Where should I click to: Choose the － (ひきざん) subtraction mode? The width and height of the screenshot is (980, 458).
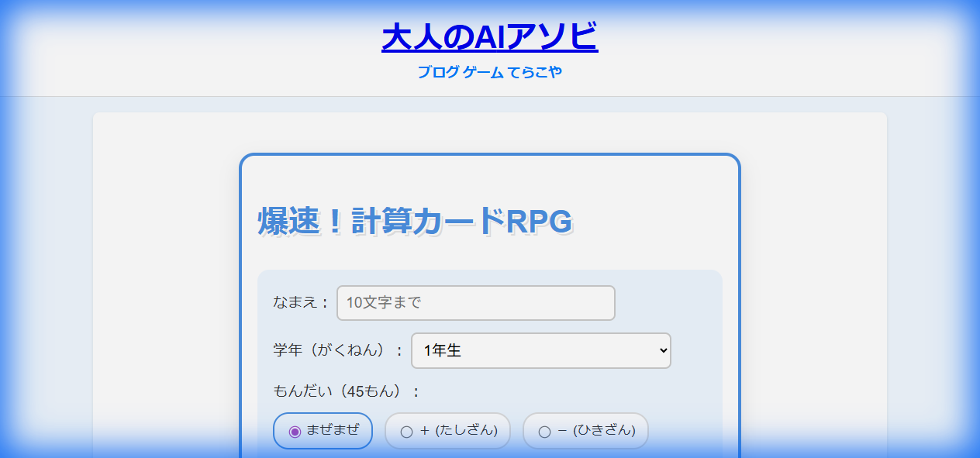585,431
